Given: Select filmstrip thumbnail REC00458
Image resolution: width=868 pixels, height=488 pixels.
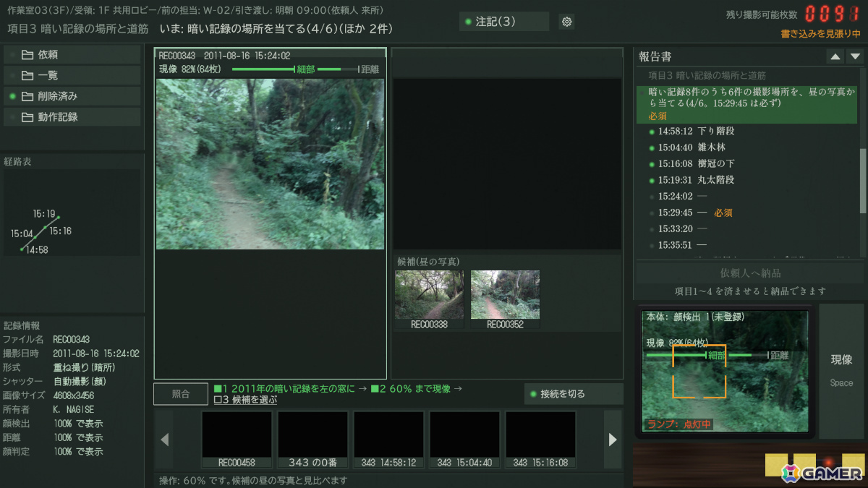Looking at the screenshot, I should [237, 440].
